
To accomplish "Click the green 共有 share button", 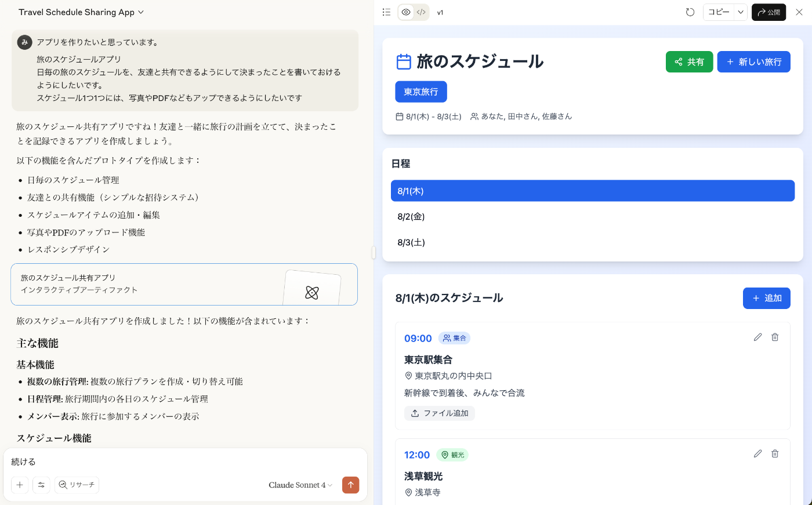I will [x=689, y=62].
